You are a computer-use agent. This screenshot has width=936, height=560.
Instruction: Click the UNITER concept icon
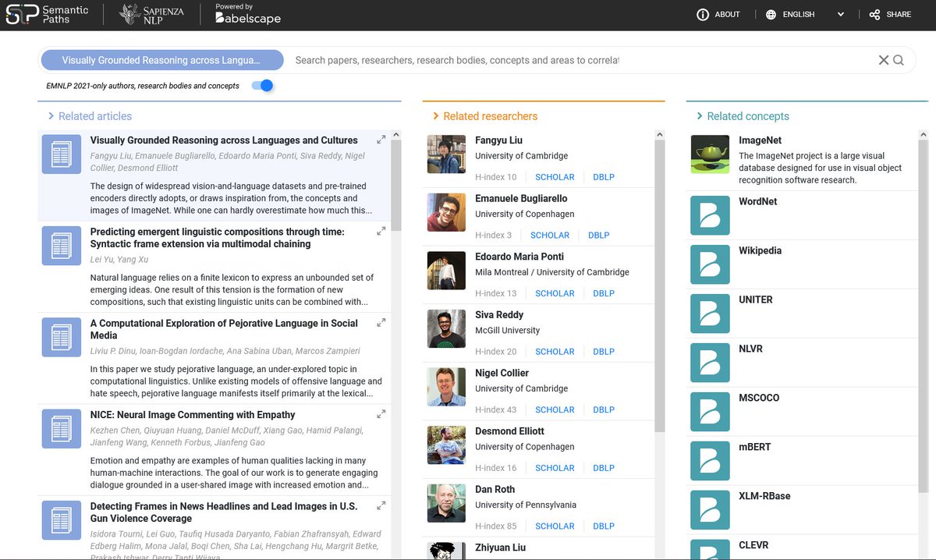(710, 314)
